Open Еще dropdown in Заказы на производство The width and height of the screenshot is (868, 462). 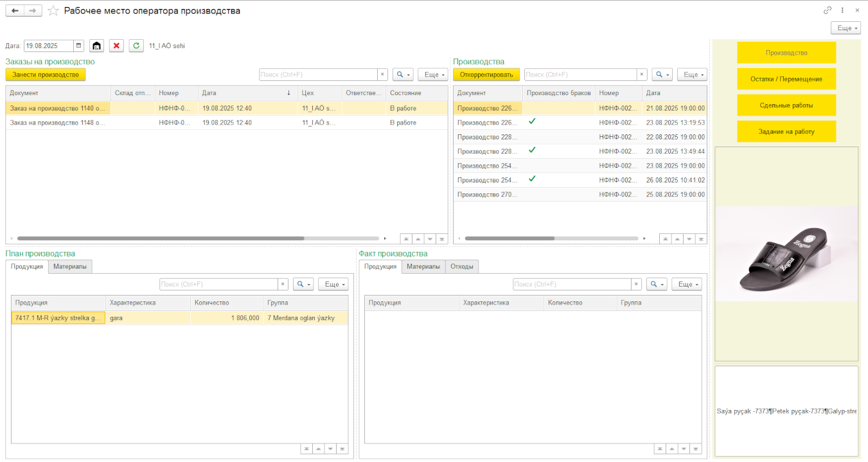point(432,75)
